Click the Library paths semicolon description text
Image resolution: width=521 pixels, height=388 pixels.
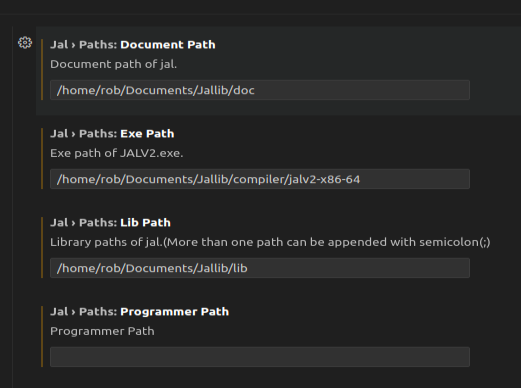pos(270,242)
